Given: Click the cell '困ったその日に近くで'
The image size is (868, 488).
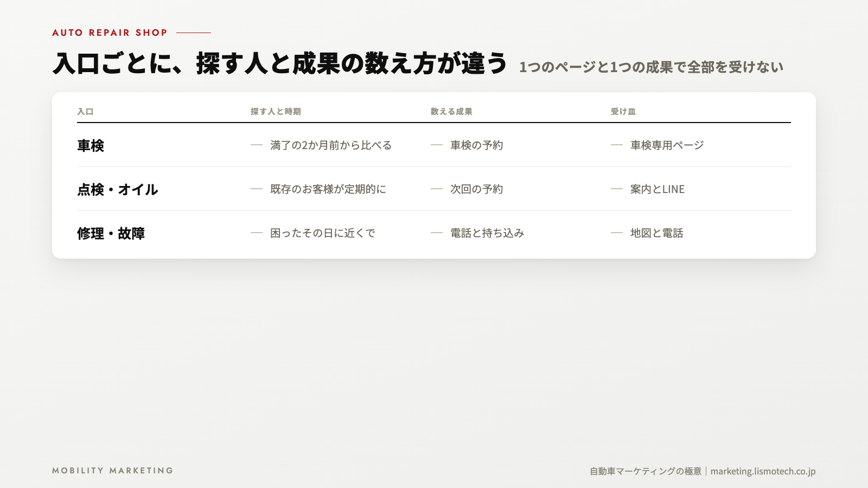Looking at the screenshot, I should click(323, 233).
